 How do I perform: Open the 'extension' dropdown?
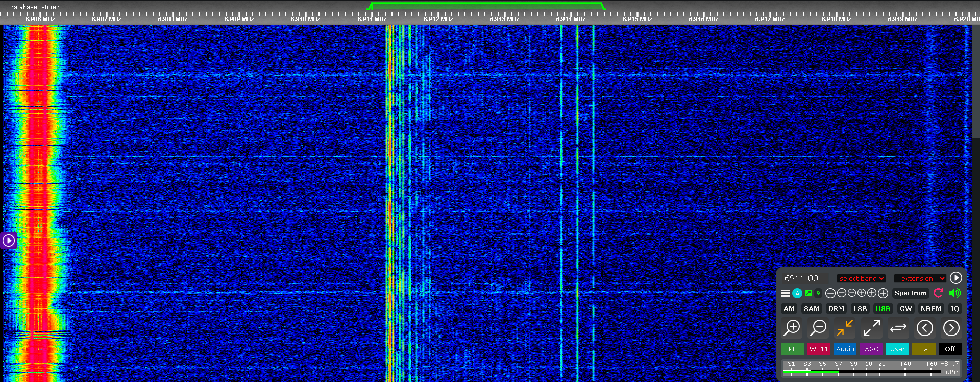(x=920, y=278)
